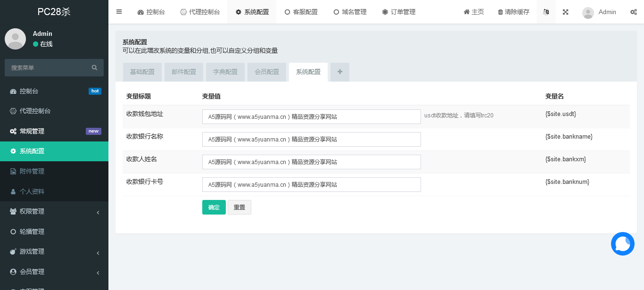Open the language switch icon
Viewport: 644px width, 290px height.
click(546, 12)
